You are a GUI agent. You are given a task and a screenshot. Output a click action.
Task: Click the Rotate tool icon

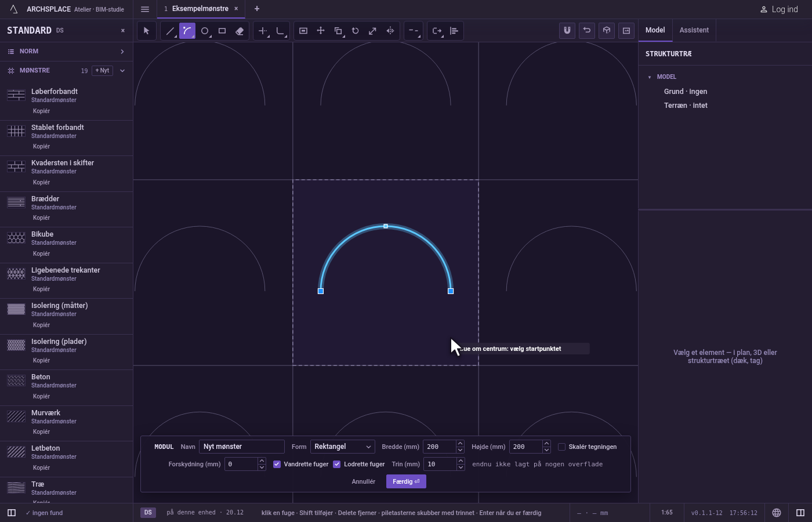point(356,31)
